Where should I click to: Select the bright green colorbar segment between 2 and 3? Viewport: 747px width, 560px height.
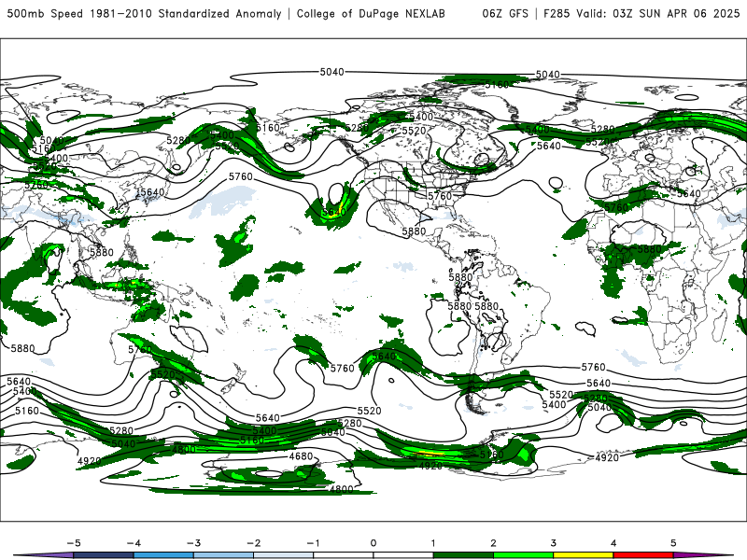tap(523, 555)
